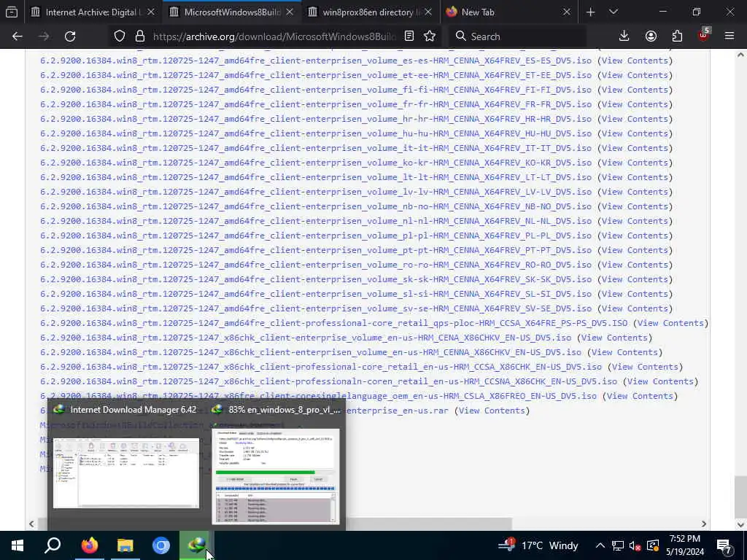Open the clock showing 7:52 PM 5/19/2024
The height and width of the screenshot is (560, 747).
684,545
